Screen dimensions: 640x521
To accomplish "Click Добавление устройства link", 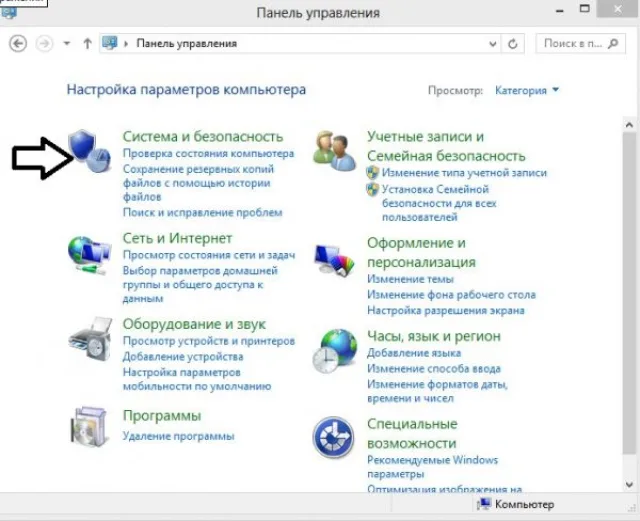I will (183, 356).
